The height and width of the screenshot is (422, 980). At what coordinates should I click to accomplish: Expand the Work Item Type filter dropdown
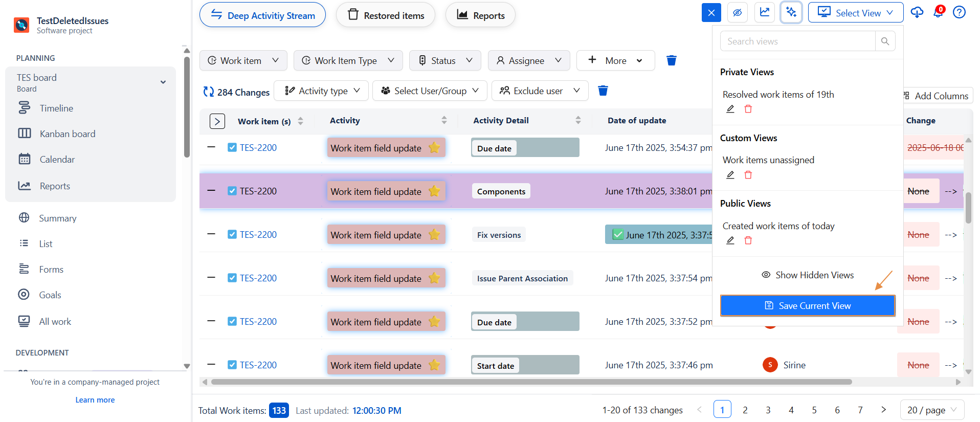coord(348,60)
